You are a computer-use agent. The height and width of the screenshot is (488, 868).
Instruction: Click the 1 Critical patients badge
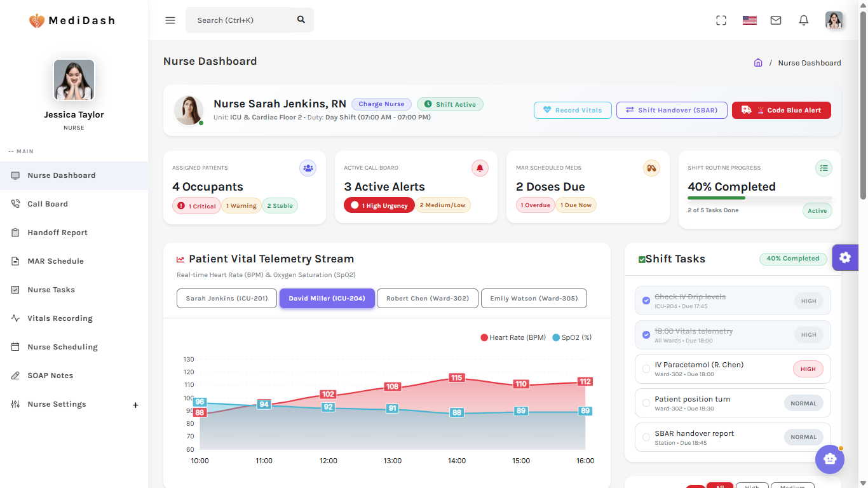click(197, 206)
